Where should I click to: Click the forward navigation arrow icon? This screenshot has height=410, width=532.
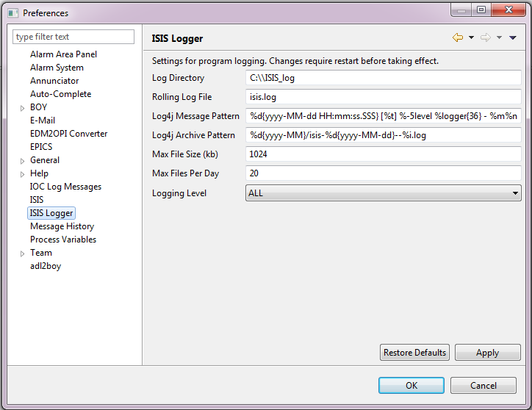[485, 38]
